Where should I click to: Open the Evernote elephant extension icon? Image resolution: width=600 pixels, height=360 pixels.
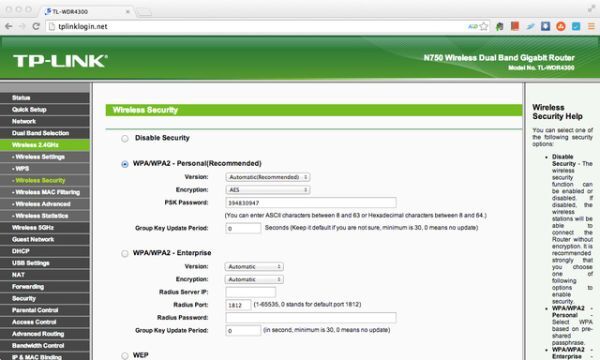tap(499, 26)
